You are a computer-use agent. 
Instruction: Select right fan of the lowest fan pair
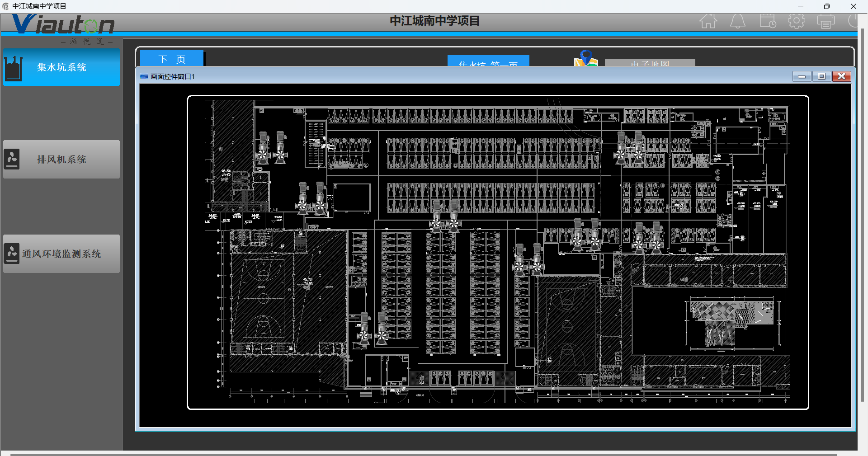tap(382, 329)
